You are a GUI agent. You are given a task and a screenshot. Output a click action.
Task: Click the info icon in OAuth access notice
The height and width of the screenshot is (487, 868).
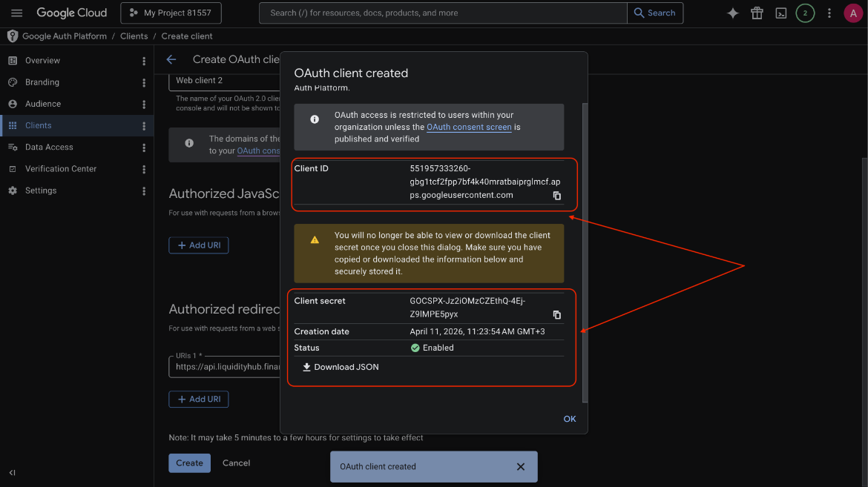point(315,119)
